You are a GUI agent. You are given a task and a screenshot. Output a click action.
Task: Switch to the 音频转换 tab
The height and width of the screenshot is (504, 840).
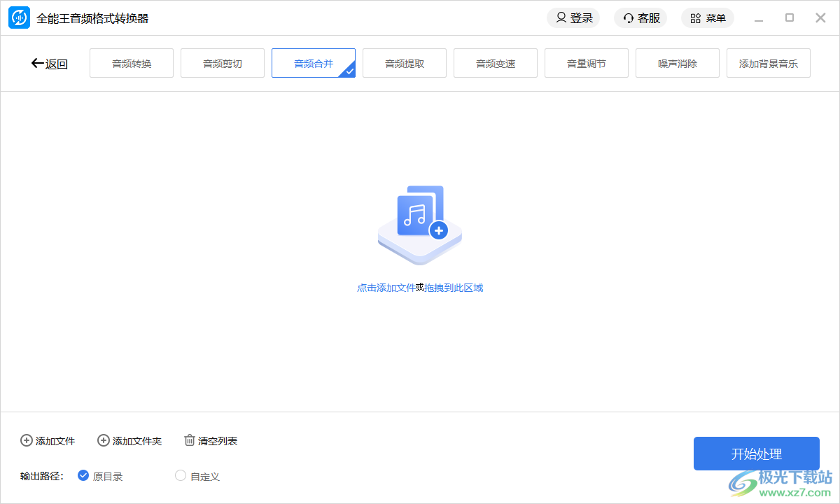pos(131,63)
